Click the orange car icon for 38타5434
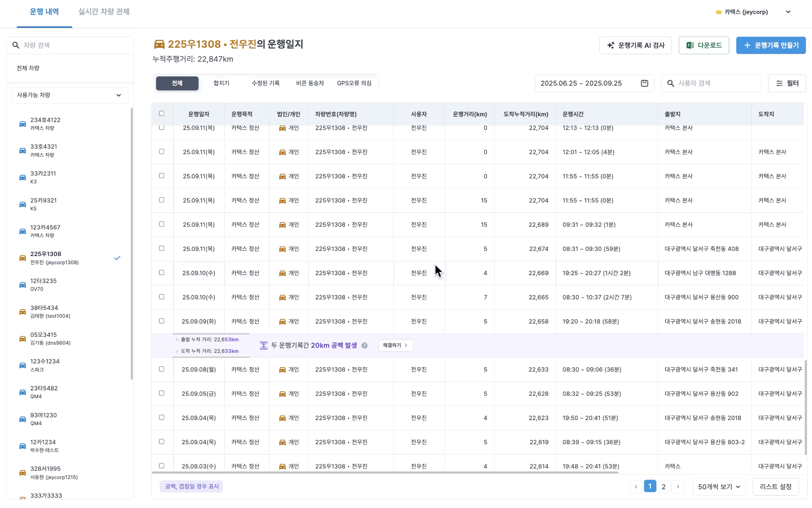Image resolution: width=812 pixels, height=508 pixels. [23, 312]
